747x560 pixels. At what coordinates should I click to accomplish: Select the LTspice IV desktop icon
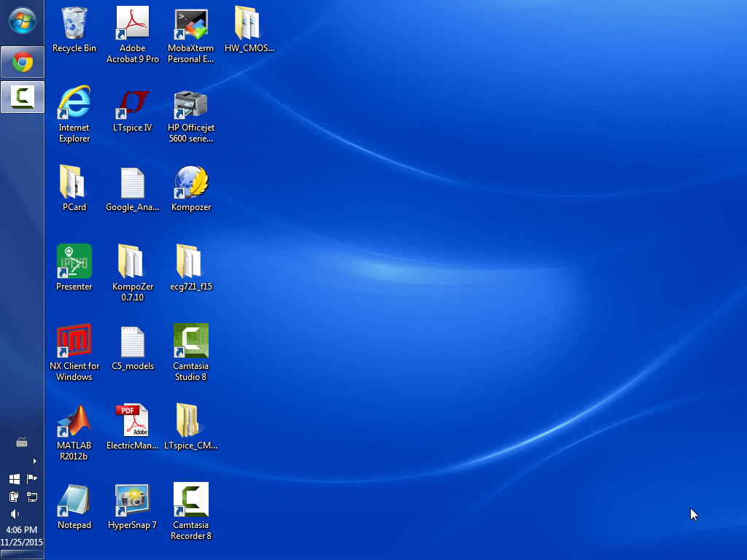(x=133, y=104)
